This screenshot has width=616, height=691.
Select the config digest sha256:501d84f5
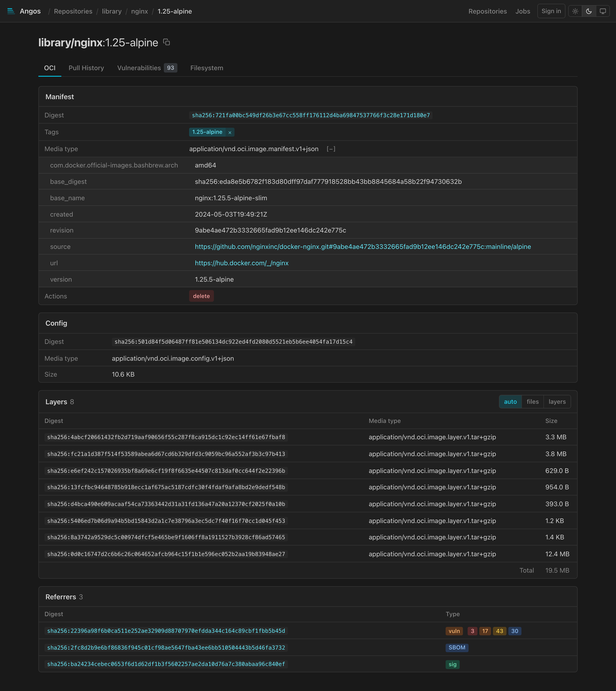(x=234, y=342)
